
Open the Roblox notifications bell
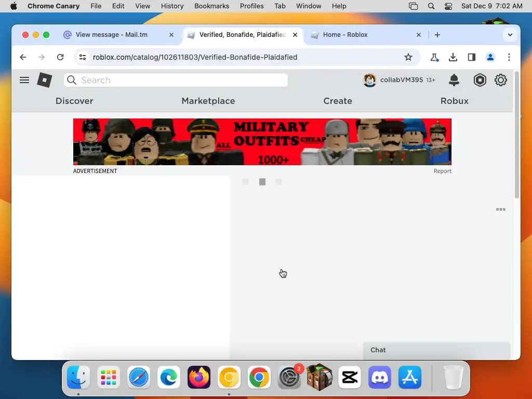[x=454, y=80]
